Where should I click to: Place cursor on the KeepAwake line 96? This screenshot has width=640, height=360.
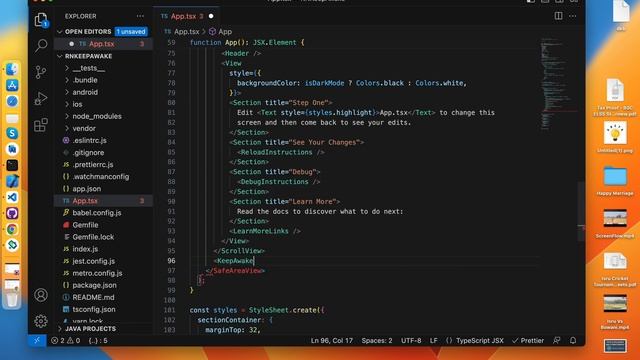pyautogui.click(x=235, y=261)
